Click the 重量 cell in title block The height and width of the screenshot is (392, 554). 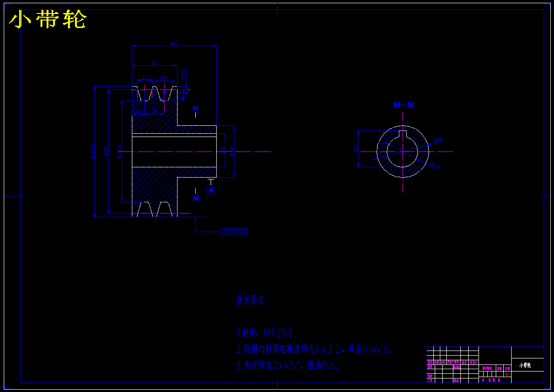click(499, 368)
